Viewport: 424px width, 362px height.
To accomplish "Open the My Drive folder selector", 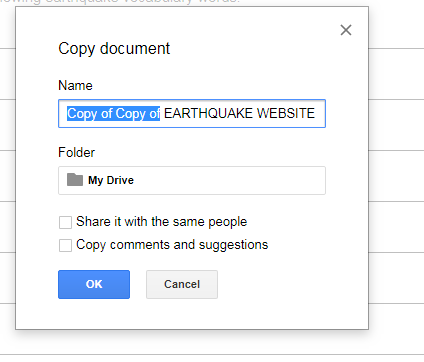I will coord(192,180).
